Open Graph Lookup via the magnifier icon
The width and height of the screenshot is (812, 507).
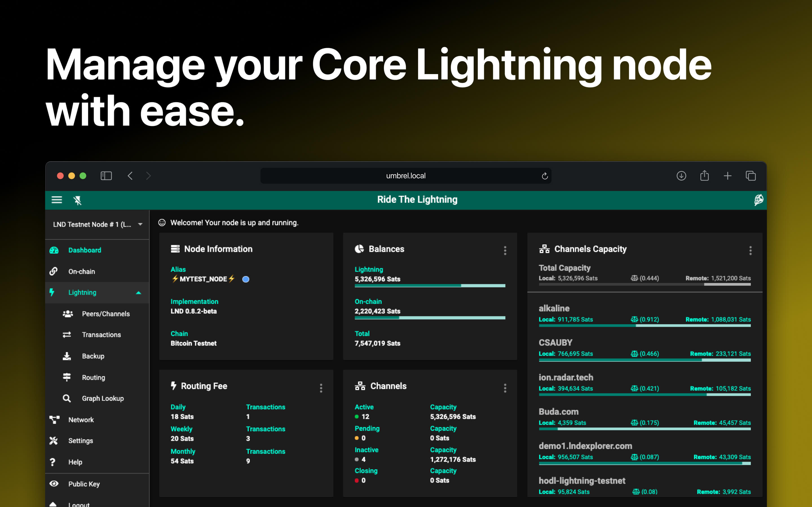67,398
